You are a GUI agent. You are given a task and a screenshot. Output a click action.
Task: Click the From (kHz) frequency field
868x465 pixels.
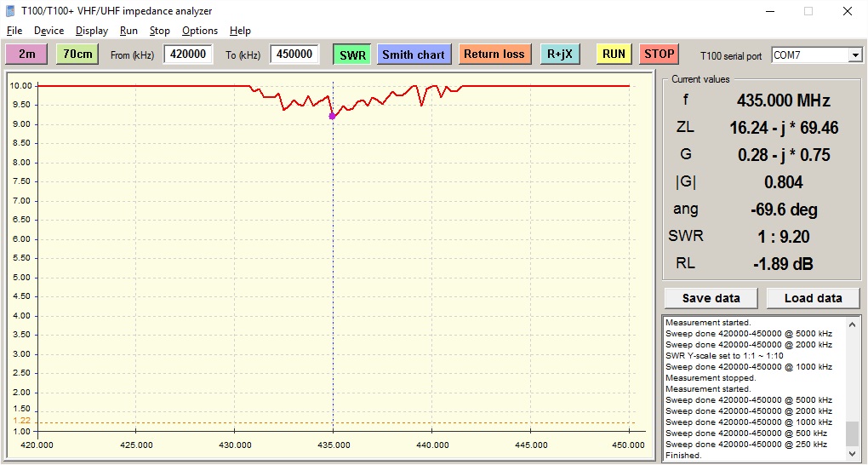pyautogui.click(x=187, y=55)
